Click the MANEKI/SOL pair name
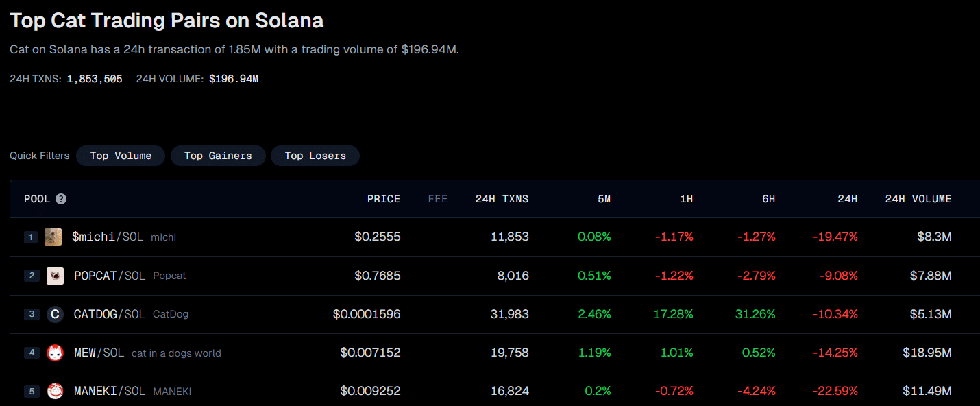980x406 pixels. pyautogui.click(x=110, y=391)
